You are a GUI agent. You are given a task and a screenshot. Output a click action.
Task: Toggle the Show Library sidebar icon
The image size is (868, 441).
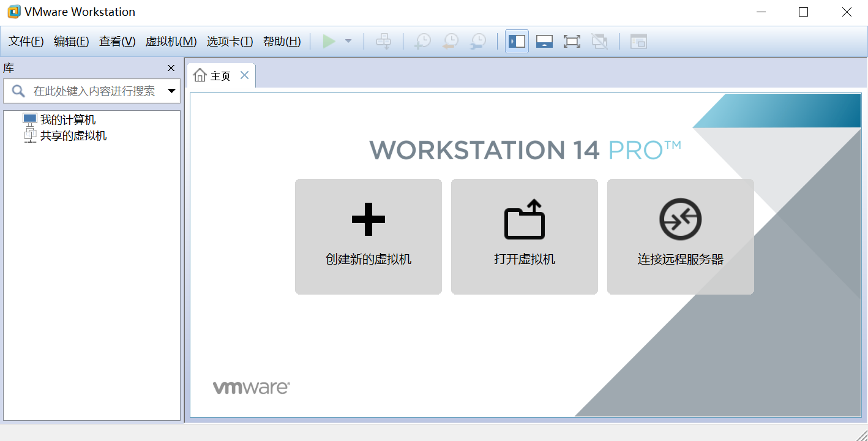(x=517, y=42)
